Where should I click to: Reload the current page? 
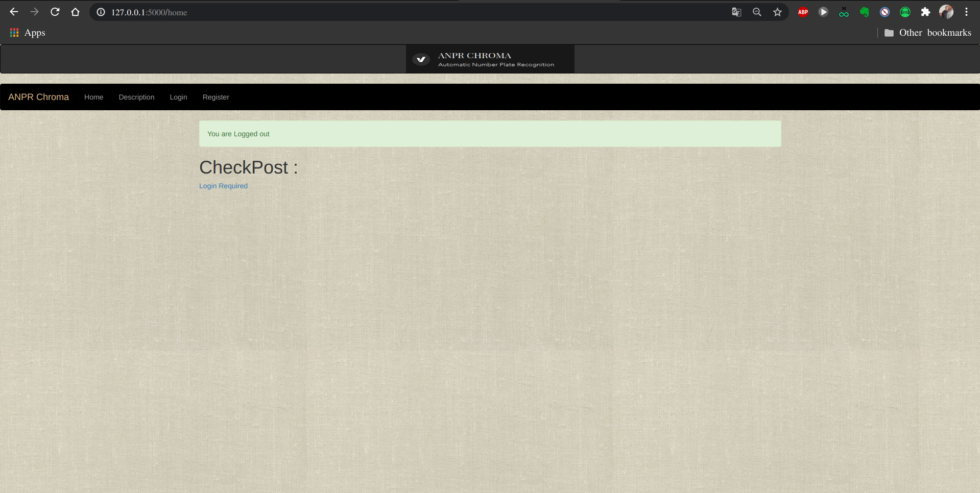tap(55, 12)
